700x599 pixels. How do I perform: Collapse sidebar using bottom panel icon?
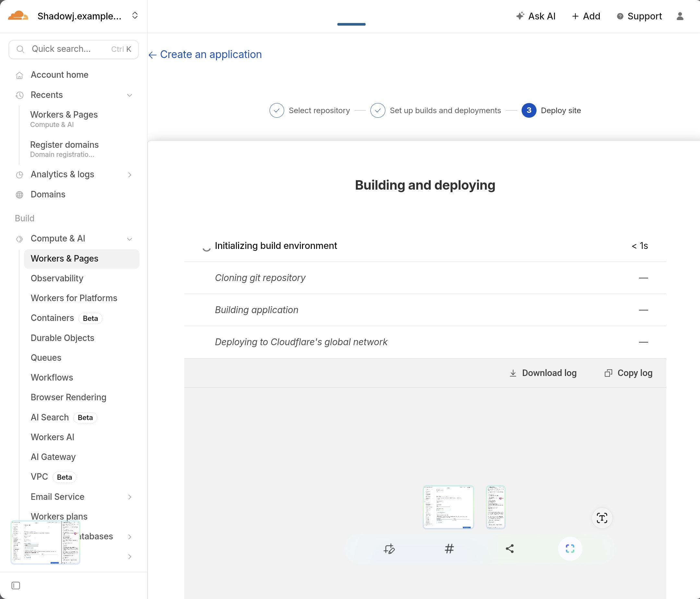point(16,585)
